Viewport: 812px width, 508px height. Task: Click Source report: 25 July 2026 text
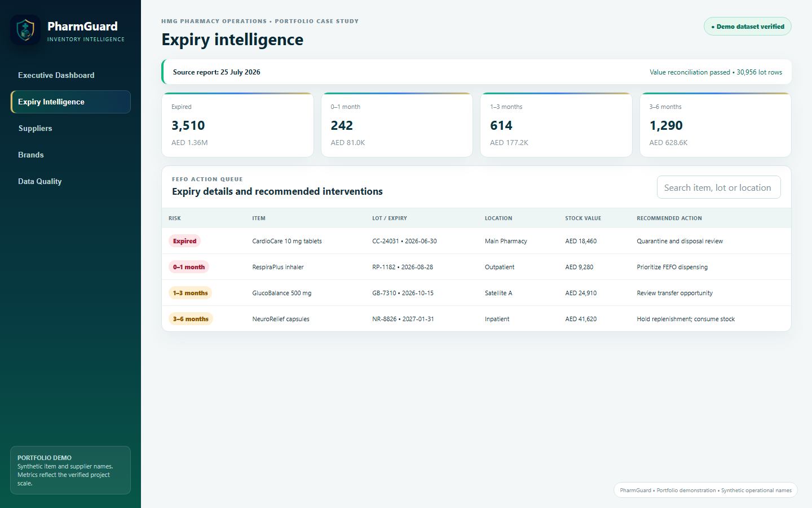(217, 72)
